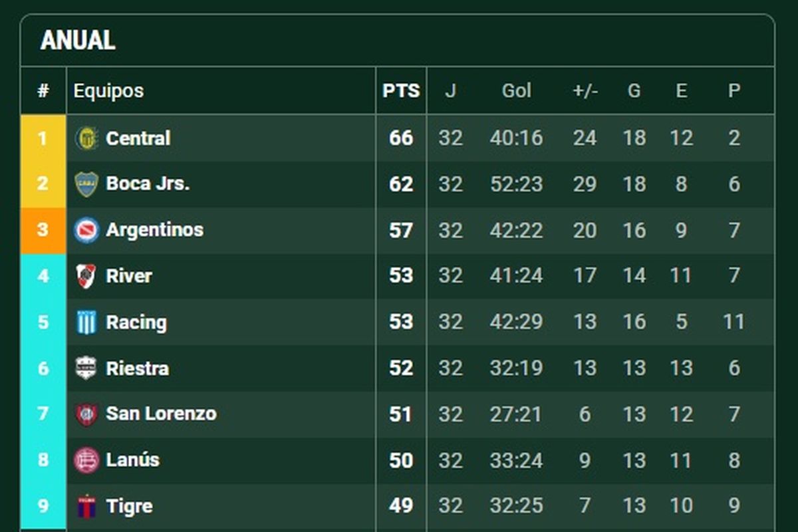This screenshot has width=798, height=532.
Task: Click the Boca Jrs. club crest icon
Action: 87,184
